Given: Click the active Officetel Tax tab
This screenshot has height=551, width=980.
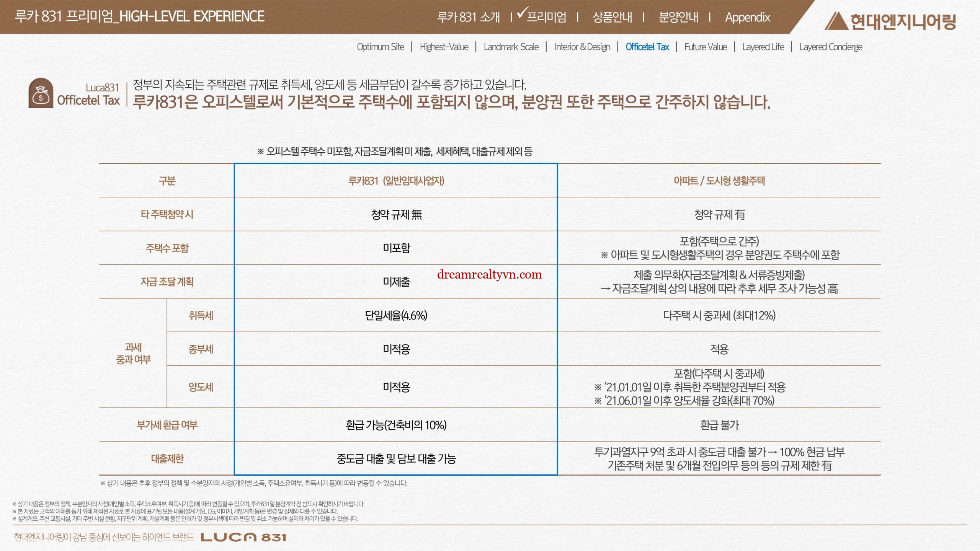Looking at the screenshot, I should pyautogui.click(x=647, y=47).
